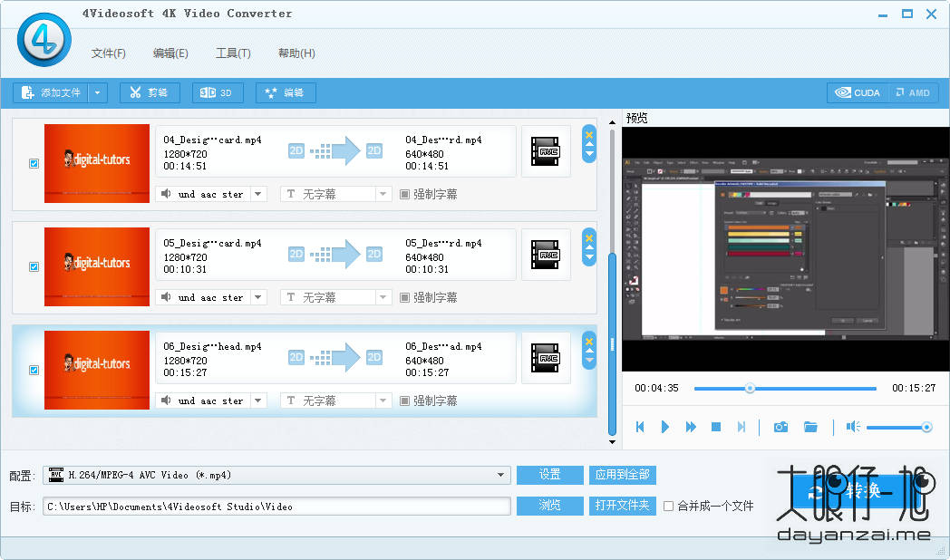Mute the preview volume speaker
Image resolution: width=950 pixels, height=560 pixels.
pos(853,427)
